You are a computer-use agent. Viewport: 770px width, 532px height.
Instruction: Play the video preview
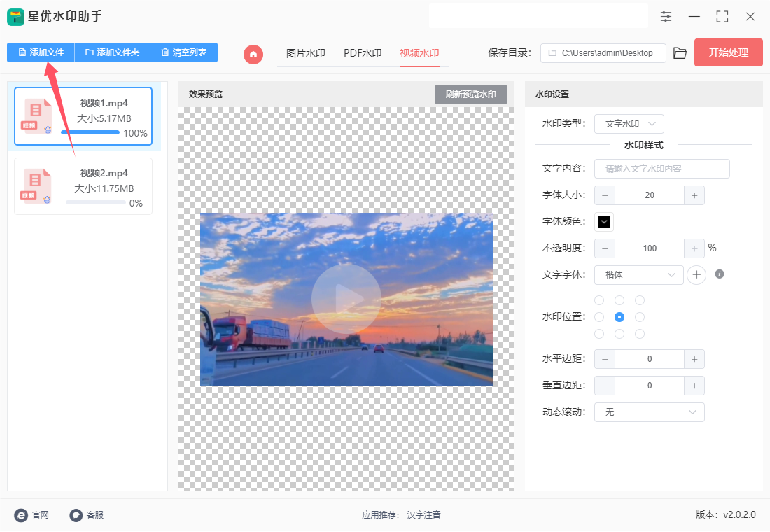[346, 299]
